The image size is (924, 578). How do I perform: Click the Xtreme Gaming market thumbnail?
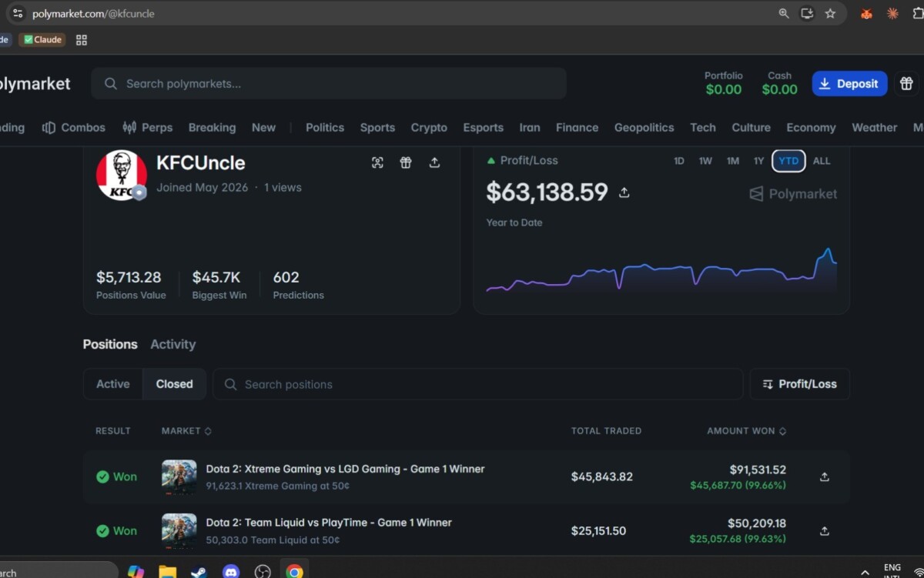click(x=179, y=477)
